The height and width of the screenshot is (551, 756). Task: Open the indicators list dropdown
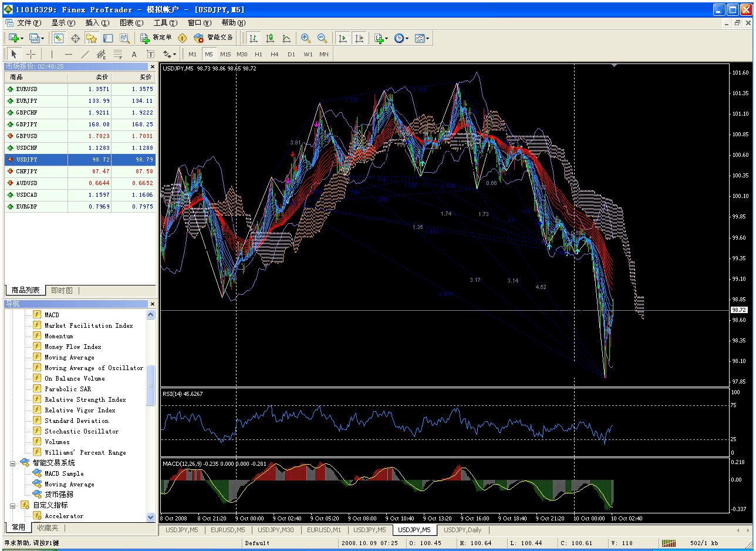380,38
